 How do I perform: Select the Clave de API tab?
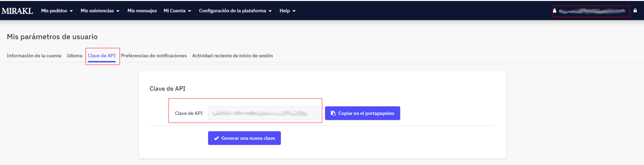click(102, 56)
